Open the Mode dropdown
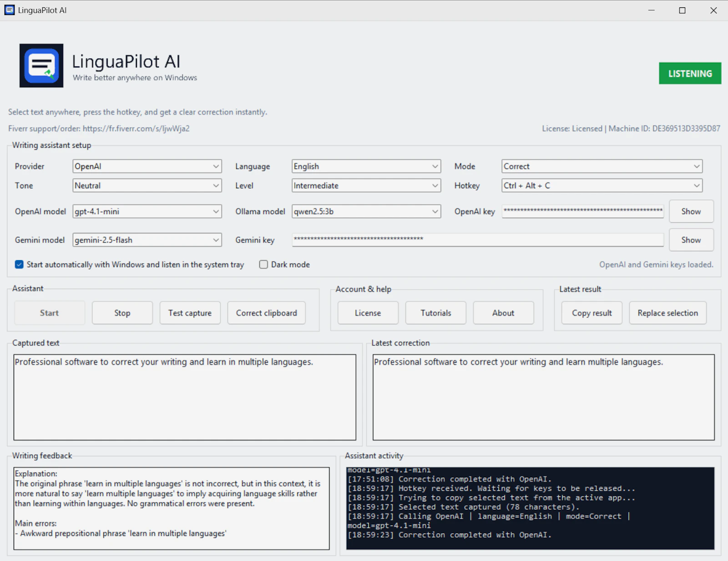 click(x=602, y=166)
